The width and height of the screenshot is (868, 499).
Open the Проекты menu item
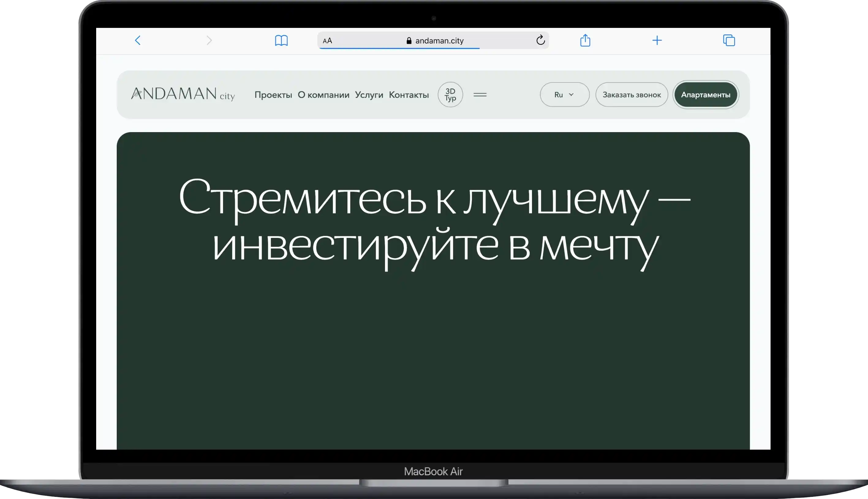[x=273, y=95]
